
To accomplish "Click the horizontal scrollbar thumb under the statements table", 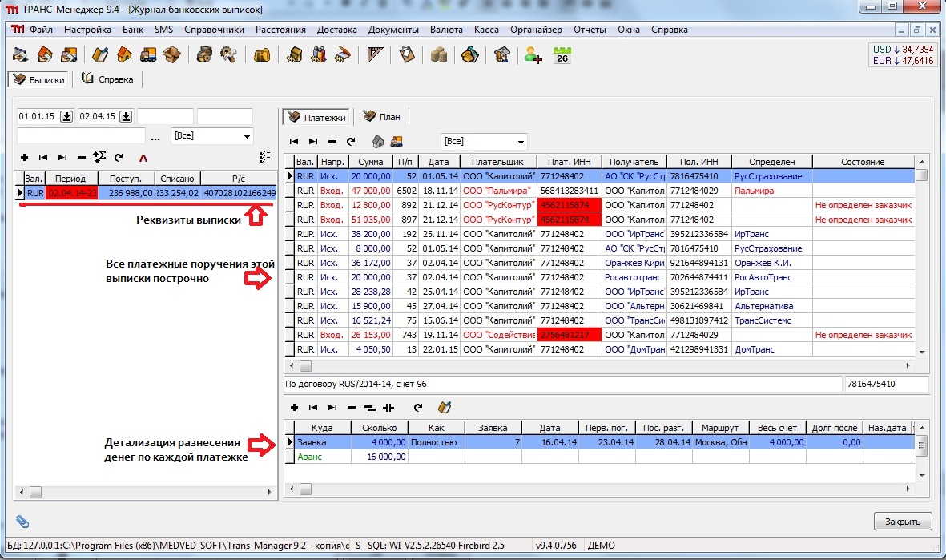I will pos(35,493).
